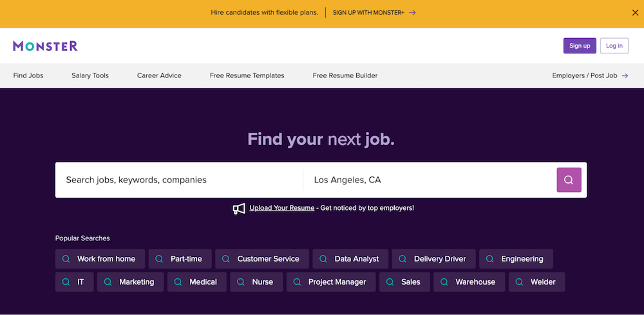Search Work from home jobs
The width and height of the screenshot is (644, 315).
100,259
